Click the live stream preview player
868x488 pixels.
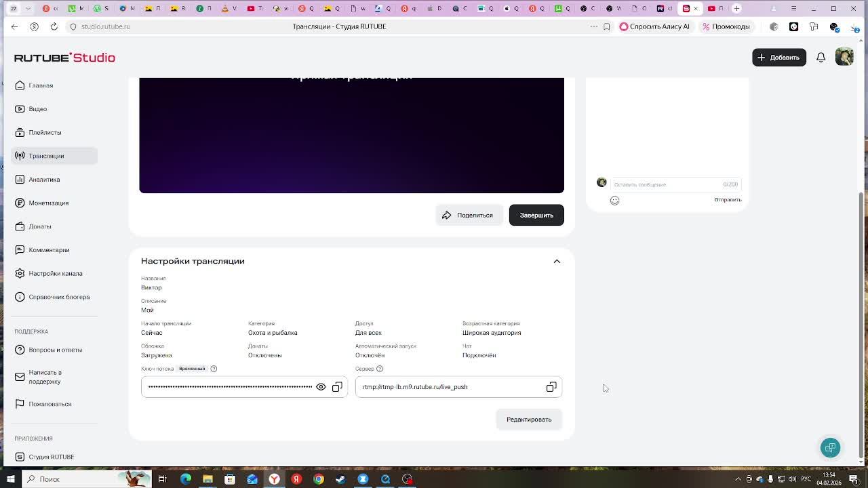351,136
